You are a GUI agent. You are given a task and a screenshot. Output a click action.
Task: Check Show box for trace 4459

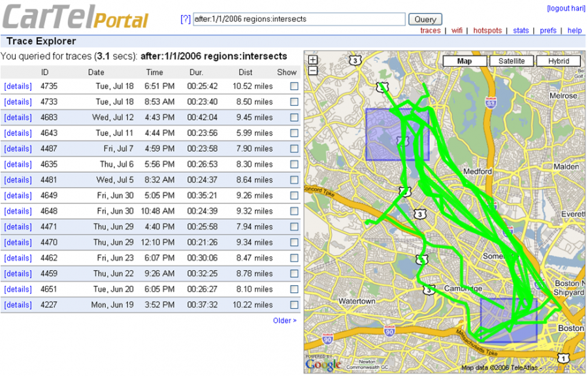[x=295, y=273]
